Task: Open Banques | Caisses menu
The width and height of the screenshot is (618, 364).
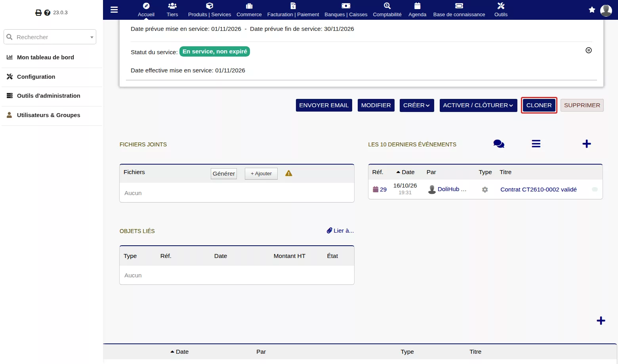Action: click(346, 10)
